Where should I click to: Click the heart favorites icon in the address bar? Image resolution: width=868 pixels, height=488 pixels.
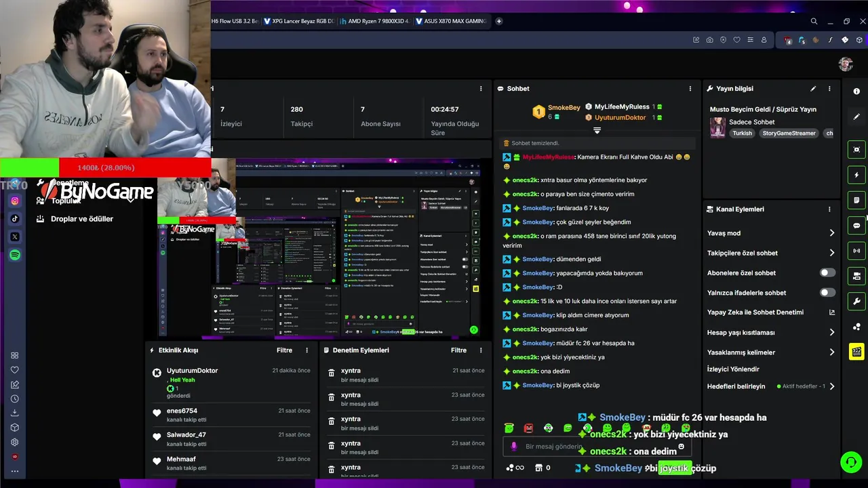[736, 40]
